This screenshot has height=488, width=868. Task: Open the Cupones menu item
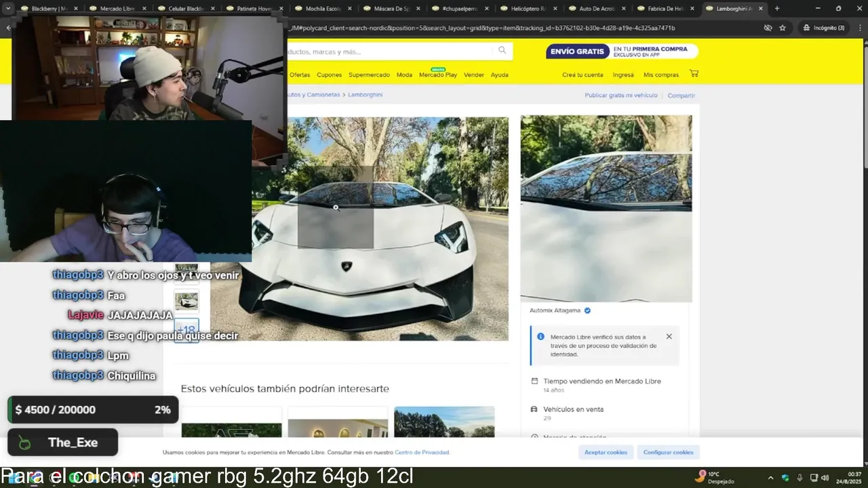[330, 75]
